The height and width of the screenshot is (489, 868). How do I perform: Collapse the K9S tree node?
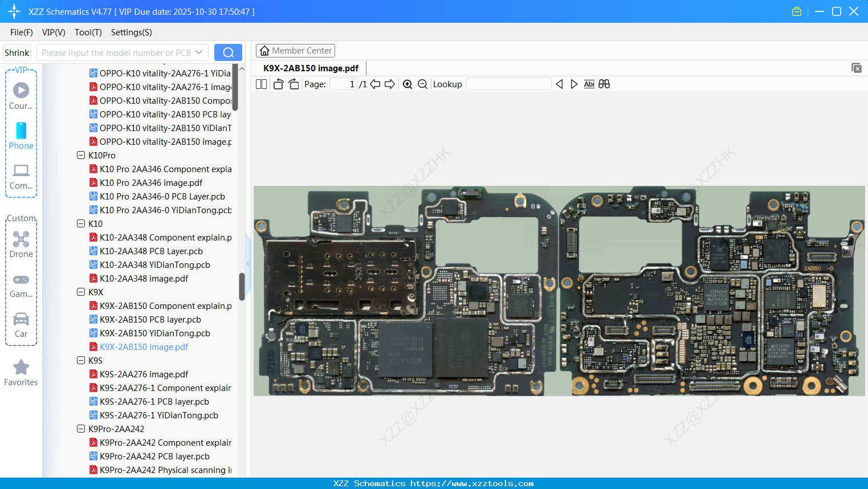point(81,360)
